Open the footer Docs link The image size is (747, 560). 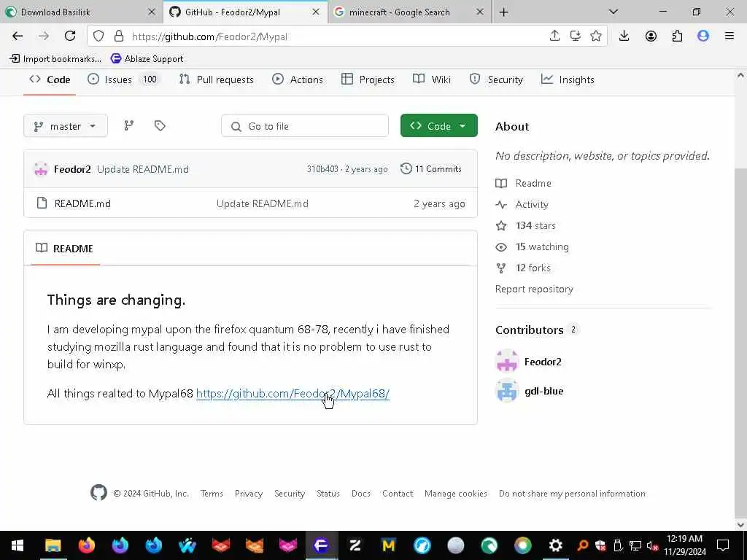pos(360,494)
